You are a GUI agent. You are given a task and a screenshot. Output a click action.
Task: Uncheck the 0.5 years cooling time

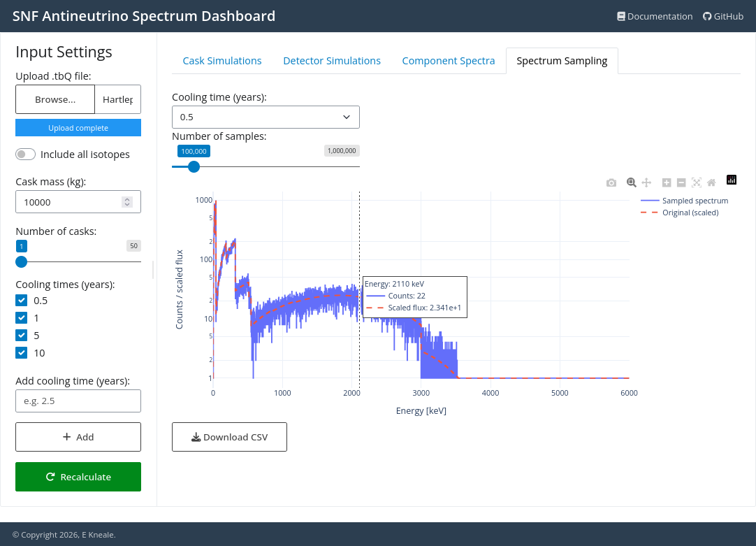(21, 301)
